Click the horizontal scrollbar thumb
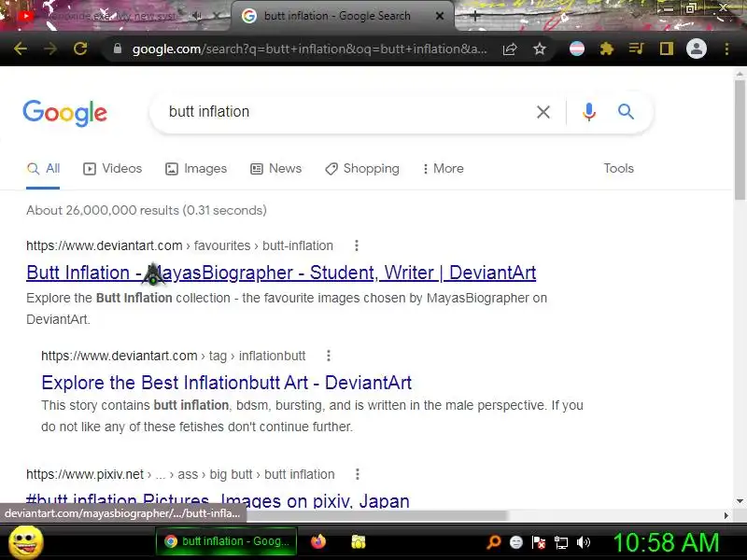Image resolution: width=747 pixels, height=560 pixels. [376, 516]
